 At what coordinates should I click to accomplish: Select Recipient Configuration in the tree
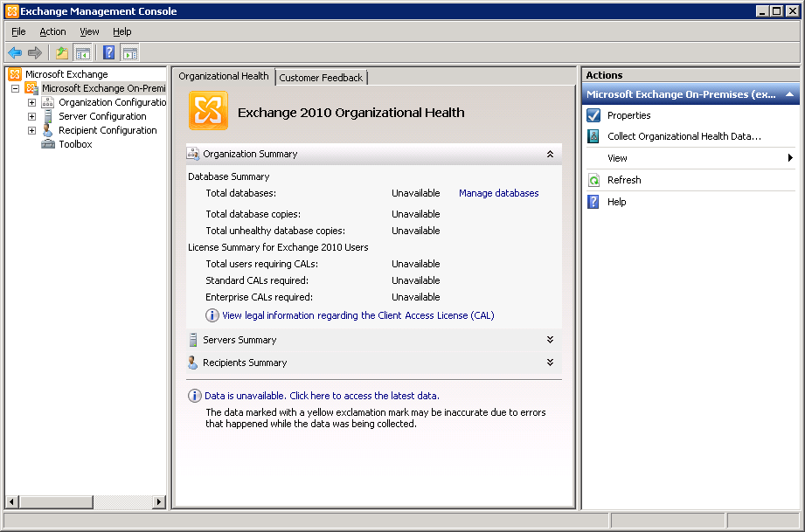pos(108,130)
